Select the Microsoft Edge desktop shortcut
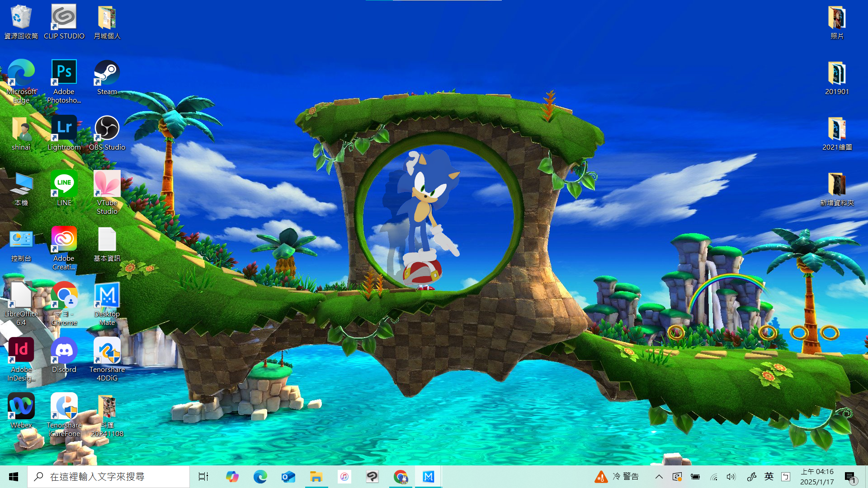The image size is (868, 488). 21,81
